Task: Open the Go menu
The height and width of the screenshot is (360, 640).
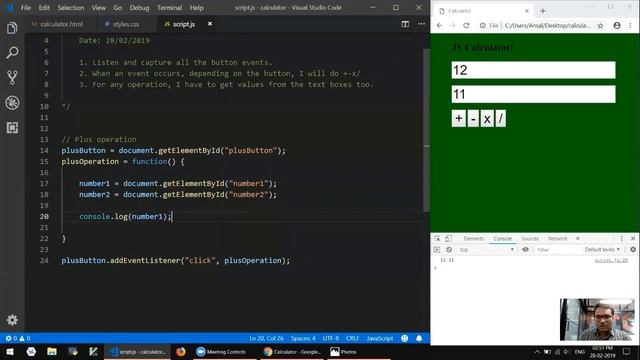Action: click(118, 8)
